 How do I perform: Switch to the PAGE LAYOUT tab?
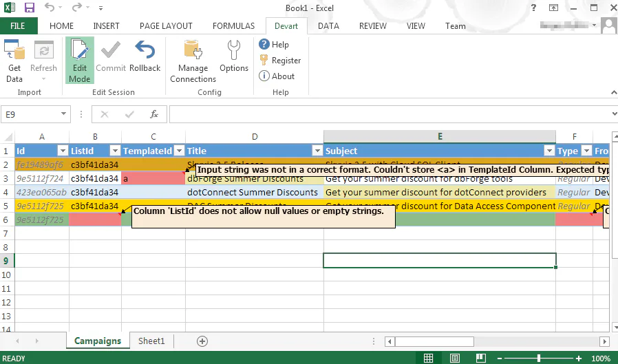[166, 26]
